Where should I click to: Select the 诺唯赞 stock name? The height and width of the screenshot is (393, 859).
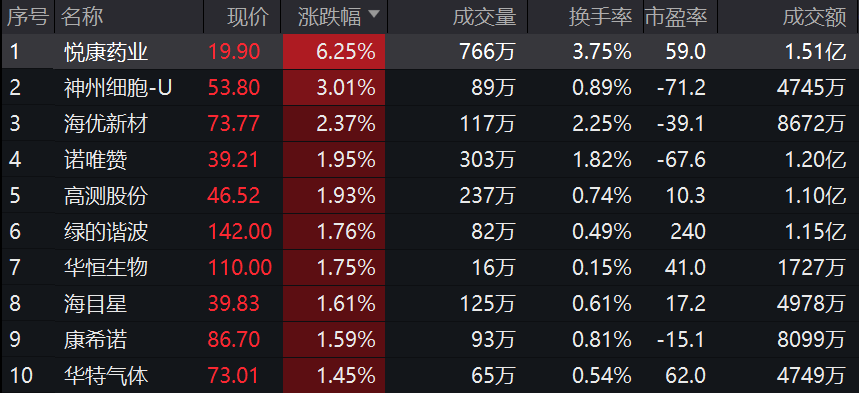pyautogui.click(x=95, y=160)
